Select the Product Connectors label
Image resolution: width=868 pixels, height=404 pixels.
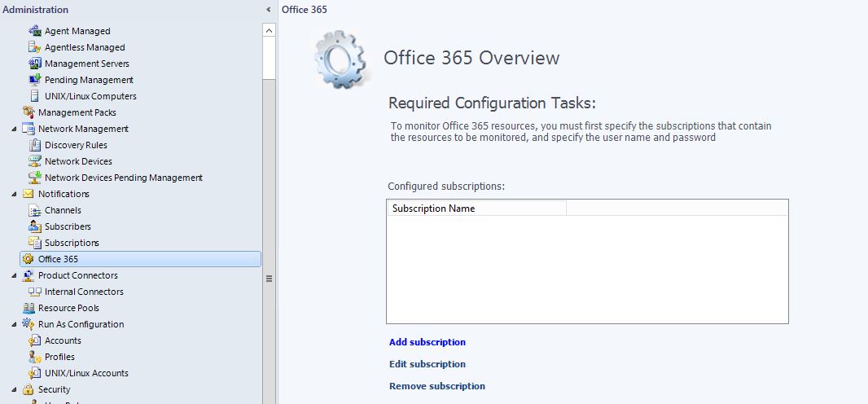click(78, 275)
